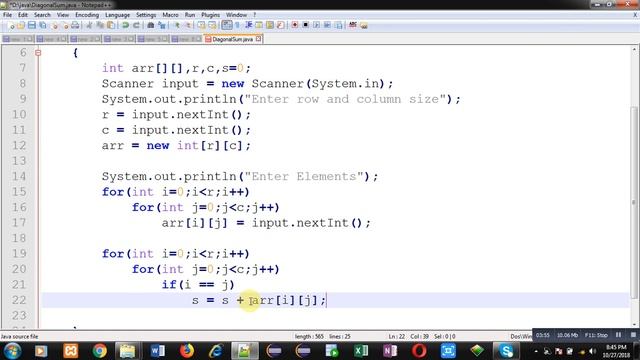Pause the screen recorder overlay
This screenshot has height=360, width=640.
(x=619, y=335)
